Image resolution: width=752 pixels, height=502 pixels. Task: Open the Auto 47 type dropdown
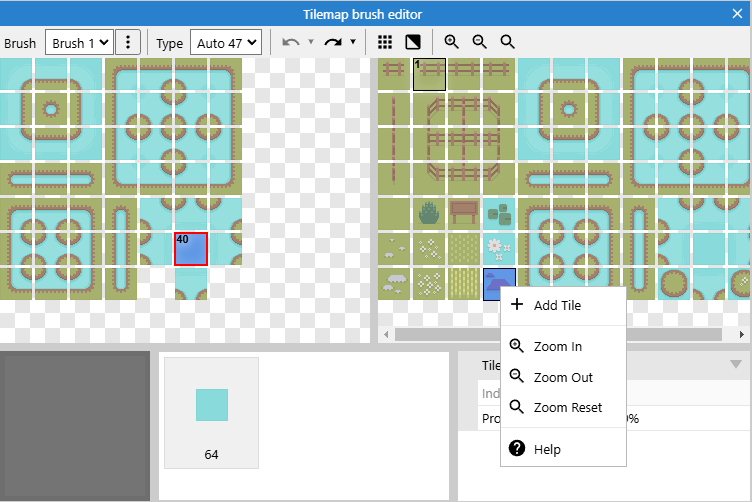225,43
